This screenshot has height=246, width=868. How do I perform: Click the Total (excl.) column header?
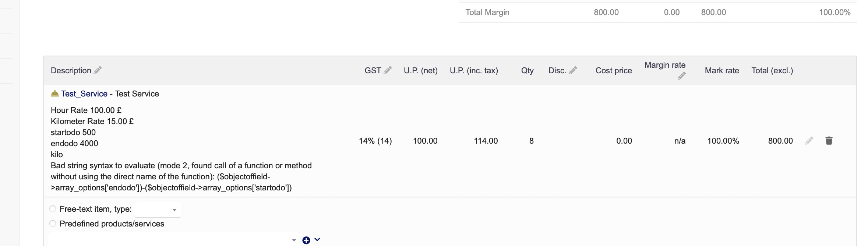772,71
